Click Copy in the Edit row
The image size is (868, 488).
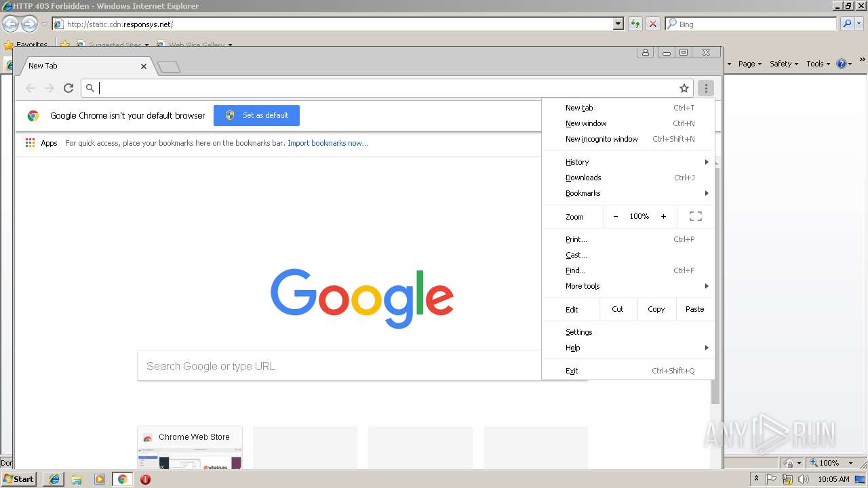(x=656, y=309)
